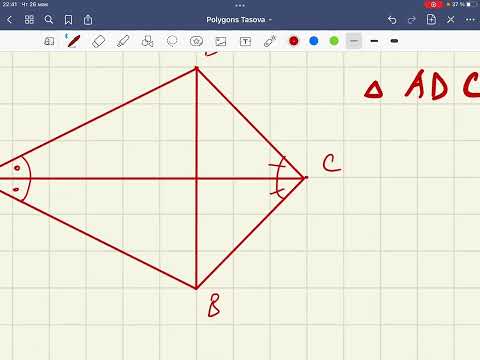
Task: Tap the back arrow in the top bar
Action: coord(9,20)
